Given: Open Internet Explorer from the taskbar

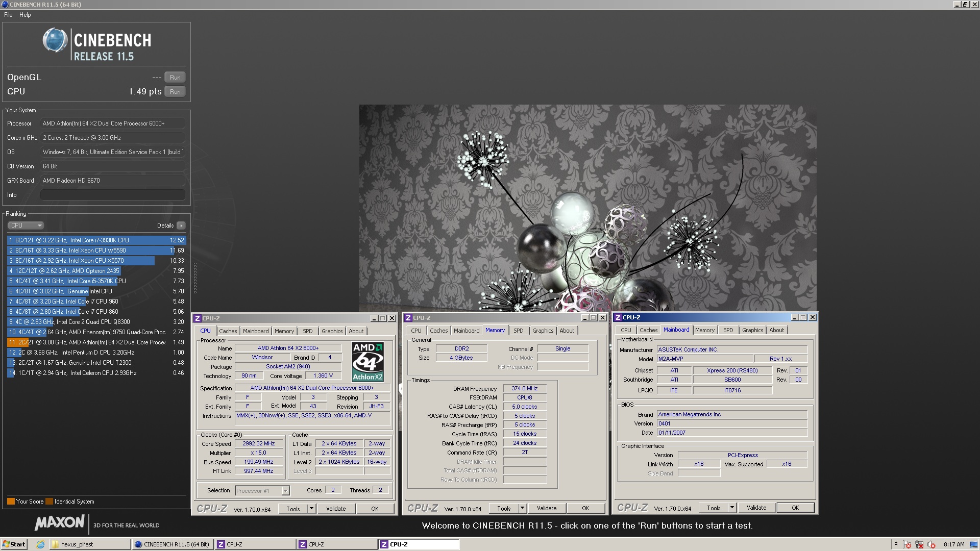Looking at the screenshot, I should 40,544.
